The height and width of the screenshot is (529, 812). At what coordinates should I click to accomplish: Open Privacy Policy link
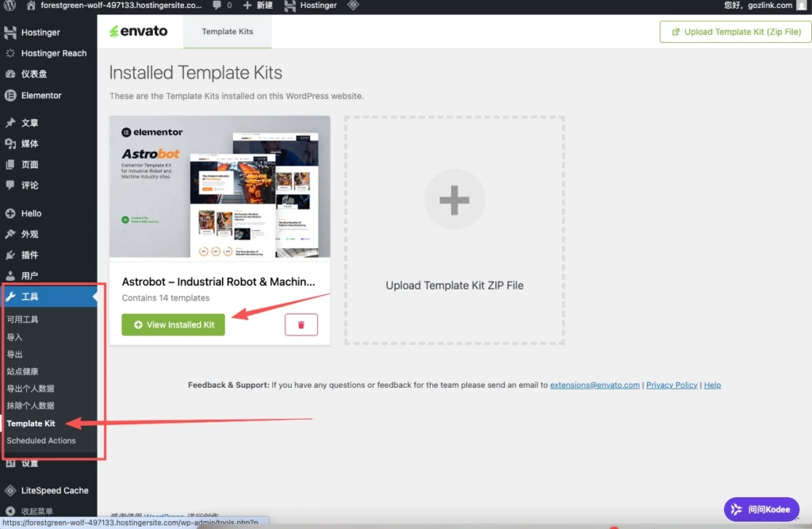tap(671, 385)
